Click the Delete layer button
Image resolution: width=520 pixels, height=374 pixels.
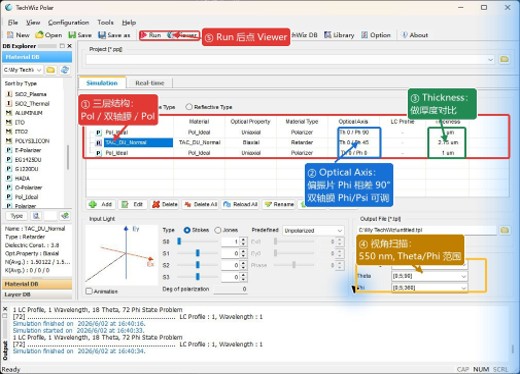click(165, 204)
